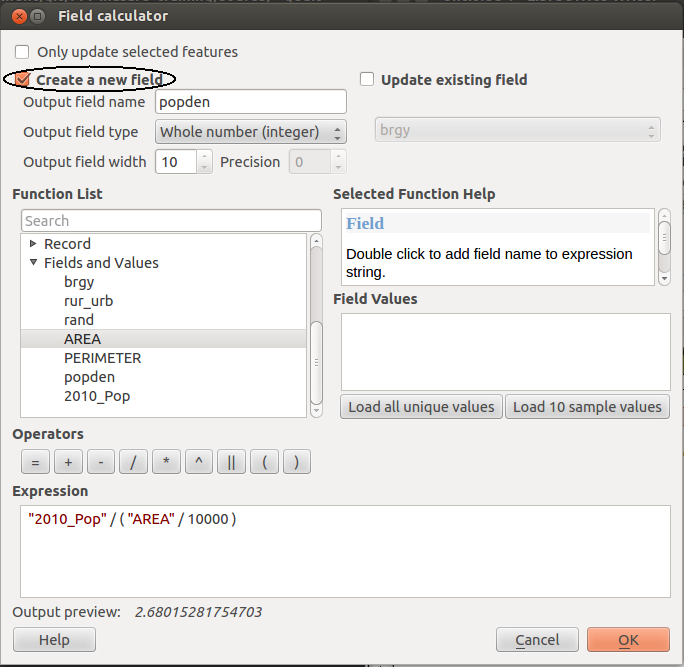Insert the minus operator
Viewport: 684px width, 667px height.
coord(101,462)
